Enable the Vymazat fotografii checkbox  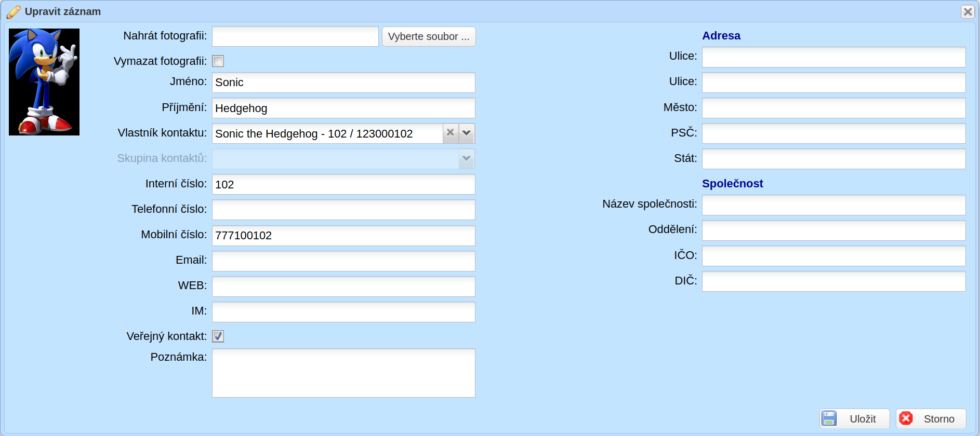click(x=218, y=61)
